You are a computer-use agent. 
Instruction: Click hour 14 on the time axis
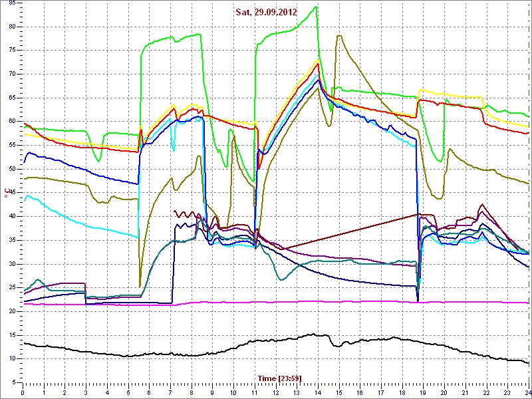pyautogui.click(x=318, y=392)
